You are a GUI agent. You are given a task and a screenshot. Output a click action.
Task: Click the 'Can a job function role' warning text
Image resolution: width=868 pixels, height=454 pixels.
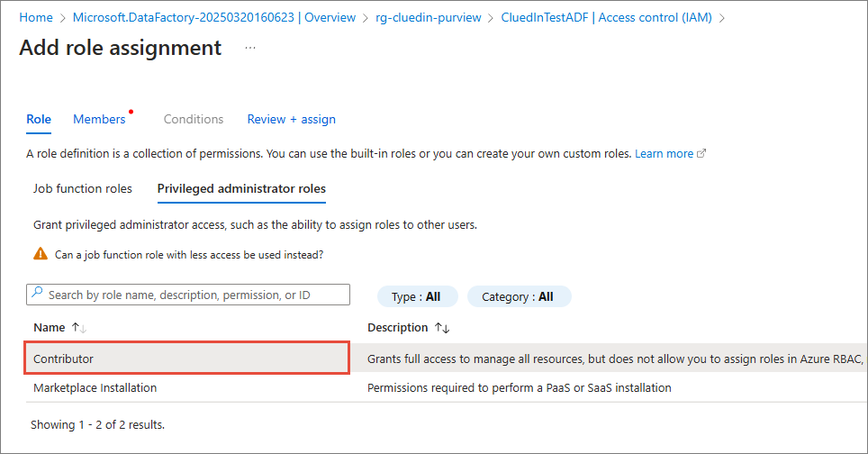tap(189, 255)
